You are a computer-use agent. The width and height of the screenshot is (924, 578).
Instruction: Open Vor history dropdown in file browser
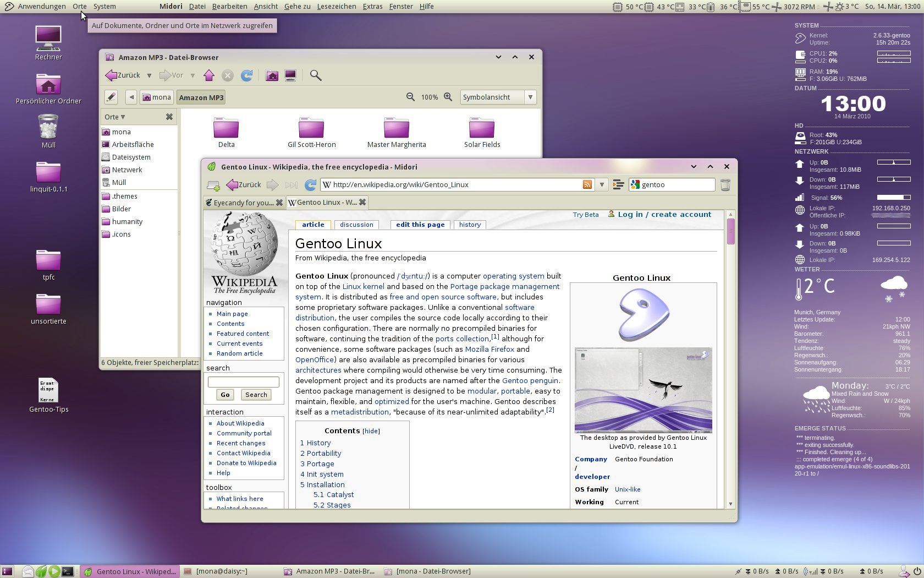point(193,75)
